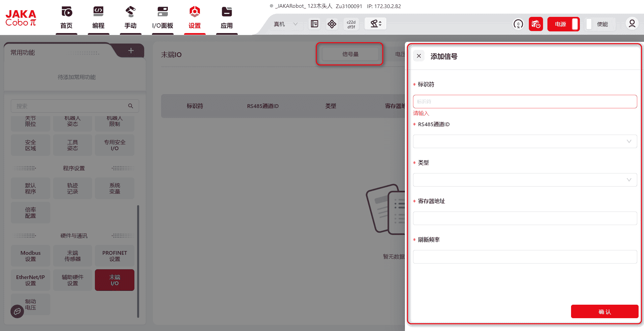The width and height of the screenshot is (644, 331).
Task: Expand the RS485通道ID dropdown
Action: [524, 141]
